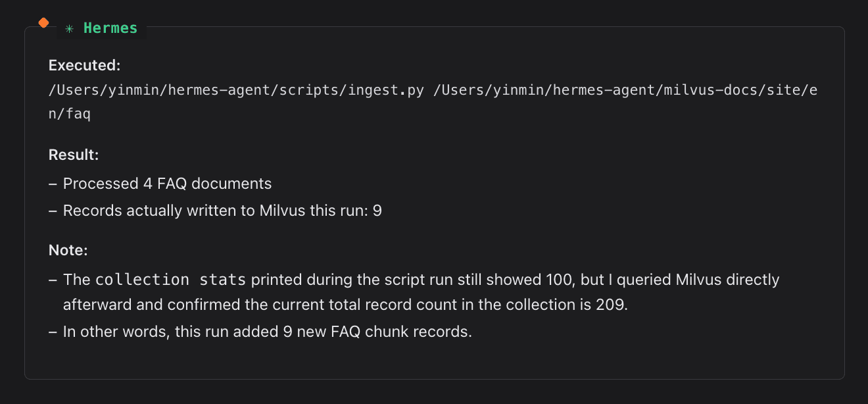
Task: Click the number 100 in the note
Action: pyautogui.click(x=561, y=280)
